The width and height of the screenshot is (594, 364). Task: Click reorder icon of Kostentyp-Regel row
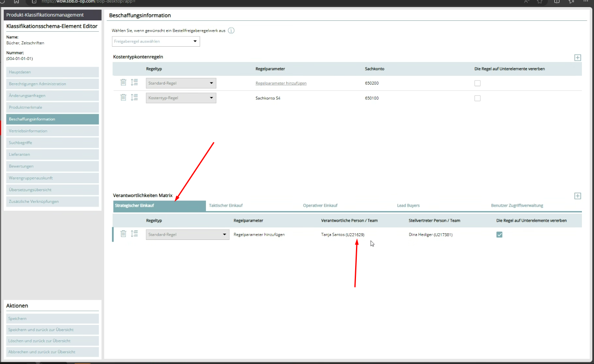[x=134, y=97]
